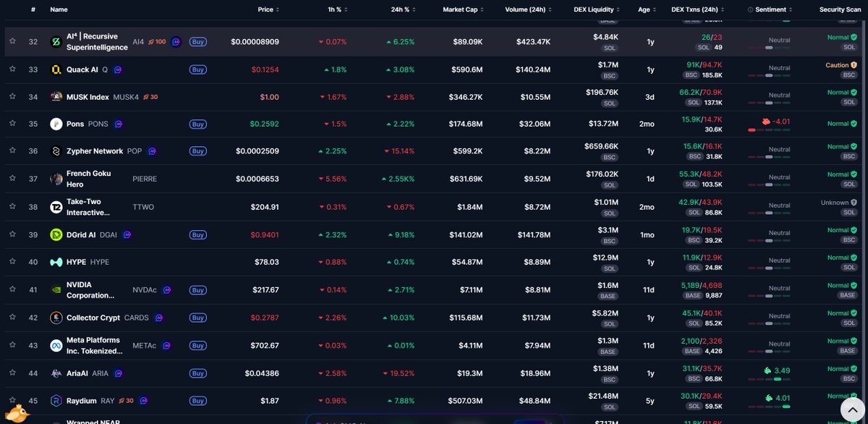Toggle star for DGrid AI
The height and width of the screenshot is (424, 868).
(x=12, y=234)
